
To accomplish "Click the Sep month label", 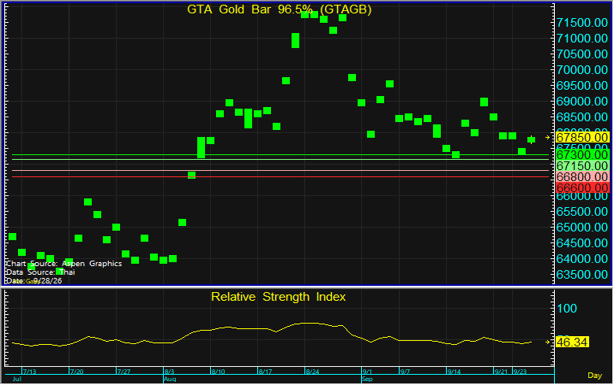I will tap(367, 379).
